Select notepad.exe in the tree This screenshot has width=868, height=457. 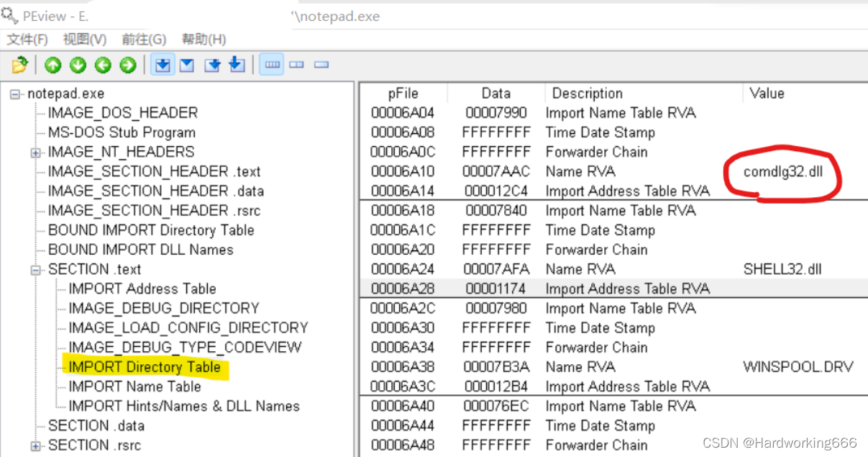click(65, 94)
